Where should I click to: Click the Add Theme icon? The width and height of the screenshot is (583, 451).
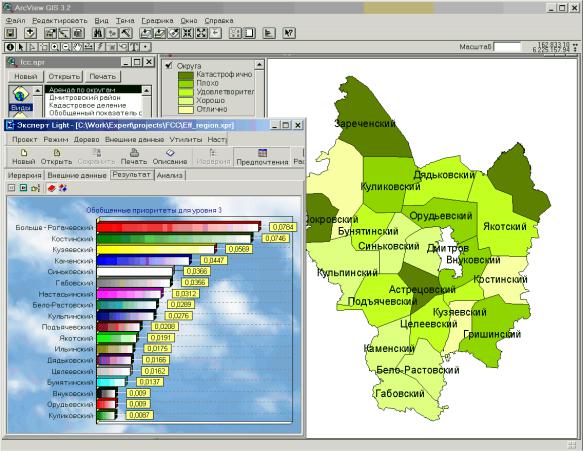pyautogui.click(x=30, y=33)
